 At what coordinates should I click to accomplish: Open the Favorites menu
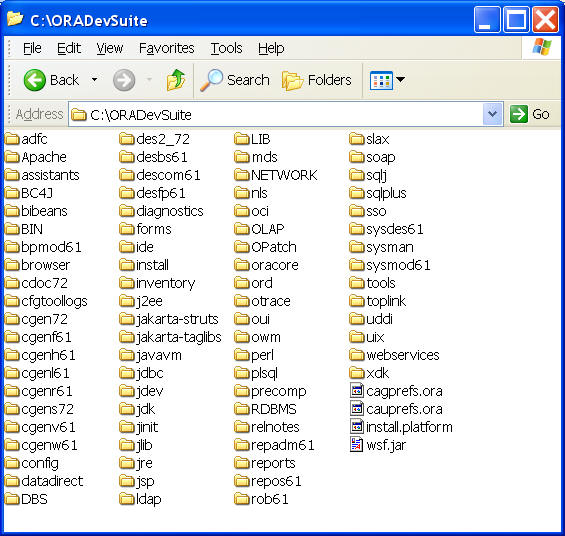pyautogui.click(x=166, y=48)
